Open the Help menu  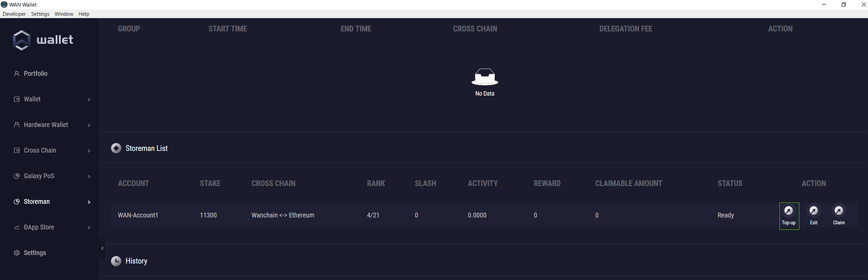click(84, 14)
